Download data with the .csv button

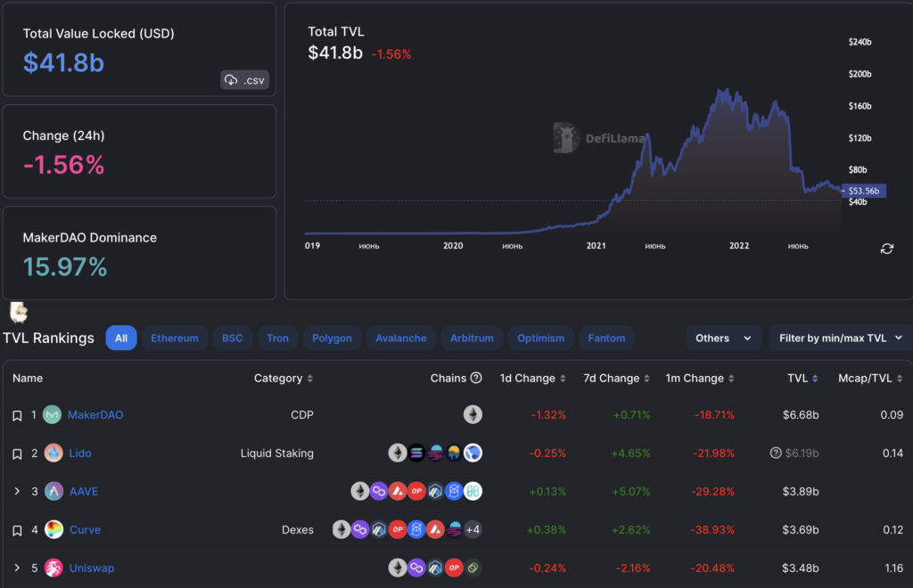tap(244, 80)
